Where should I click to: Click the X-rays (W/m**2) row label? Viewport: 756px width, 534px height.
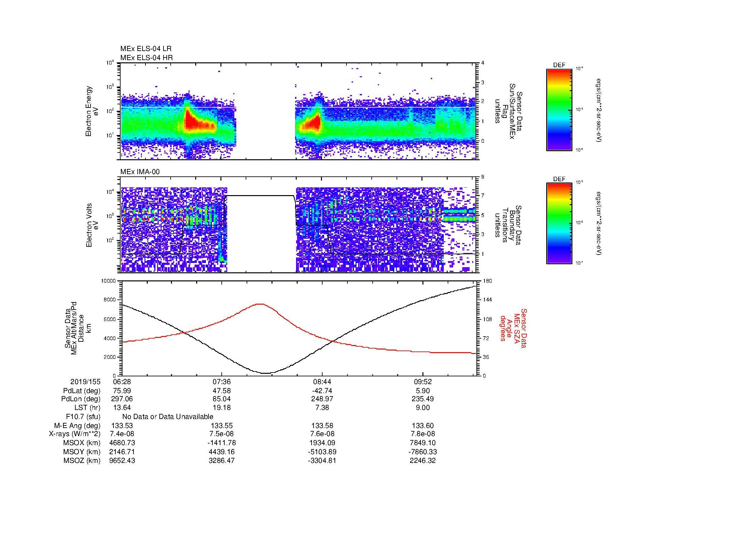click(x=74, y=434)
